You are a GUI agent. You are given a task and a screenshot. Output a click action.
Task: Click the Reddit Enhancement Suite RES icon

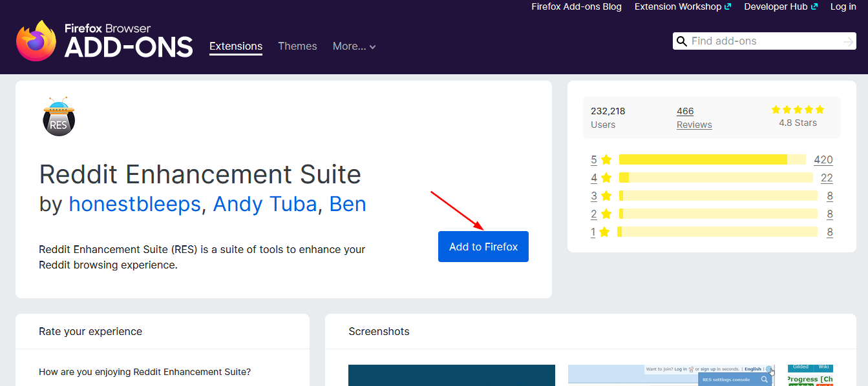[58, 116]
